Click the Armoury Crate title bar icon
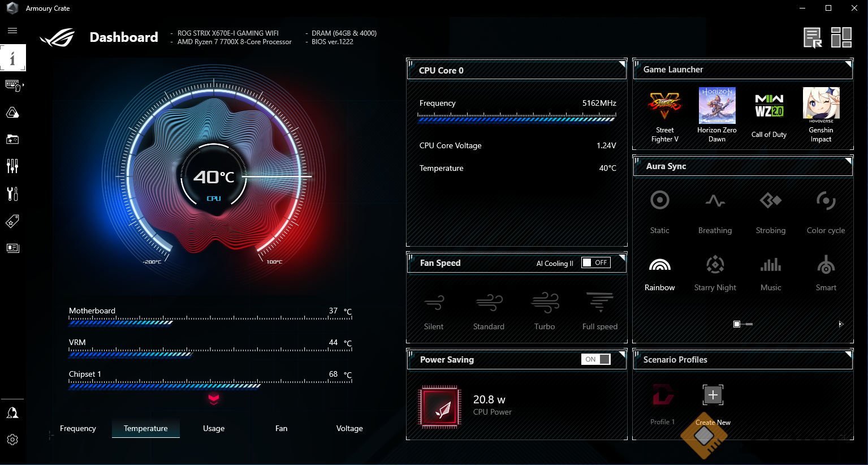The height and width of the screenshot is (465, 868). [12, 8]
